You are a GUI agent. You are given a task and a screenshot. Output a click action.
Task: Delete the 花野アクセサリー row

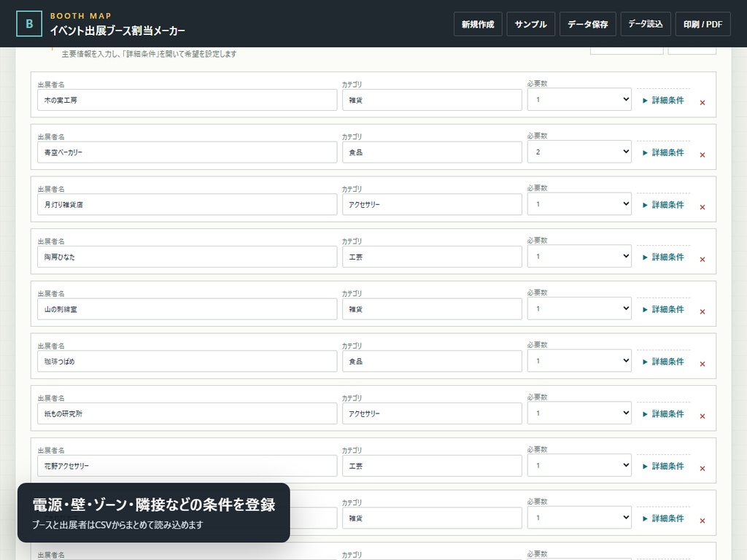[703, 469]
